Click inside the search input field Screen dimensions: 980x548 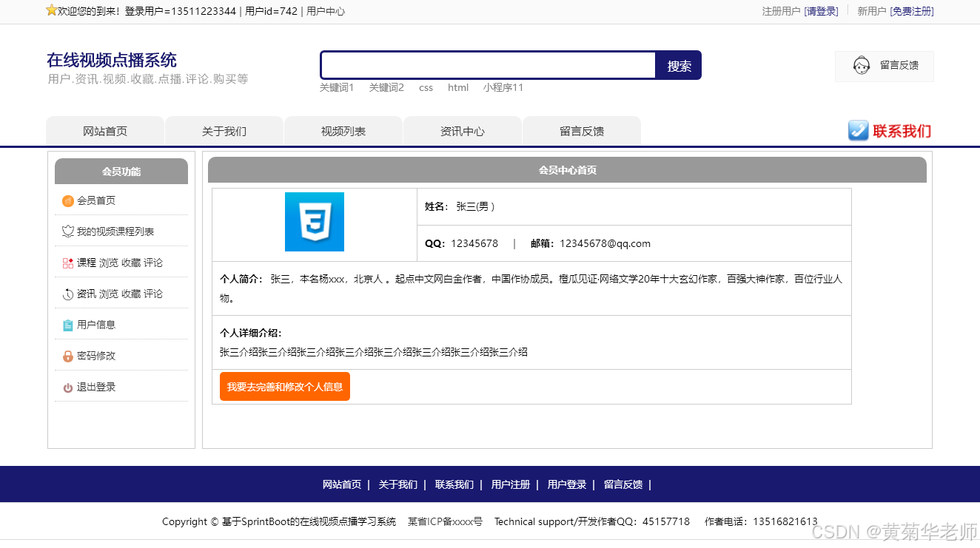coord(488,65)
